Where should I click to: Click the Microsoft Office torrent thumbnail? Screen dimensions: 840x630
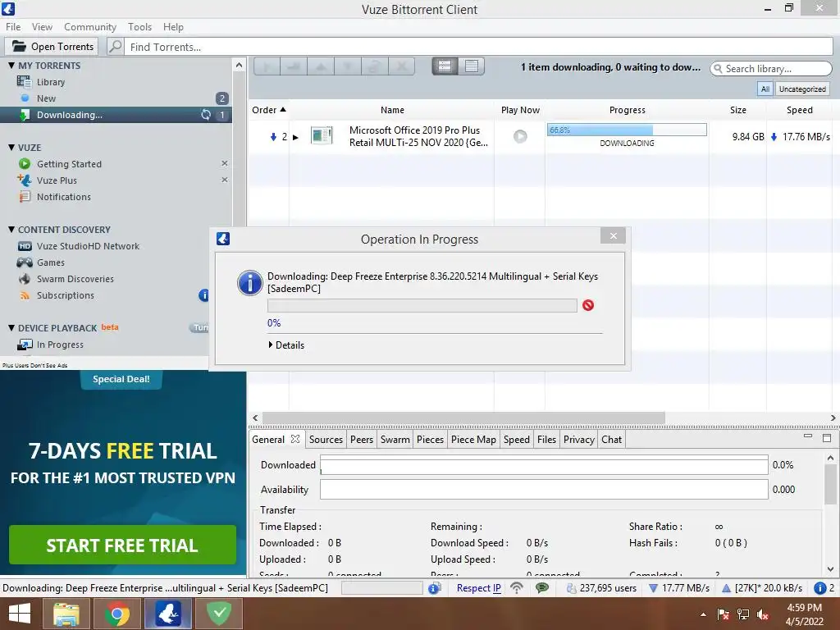click(322, 135)
